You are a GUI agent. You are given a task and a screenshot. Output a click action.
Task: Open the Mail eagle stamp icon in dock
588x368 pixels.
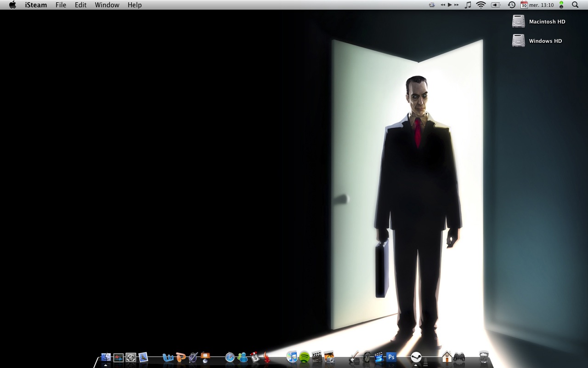point(143,357)
